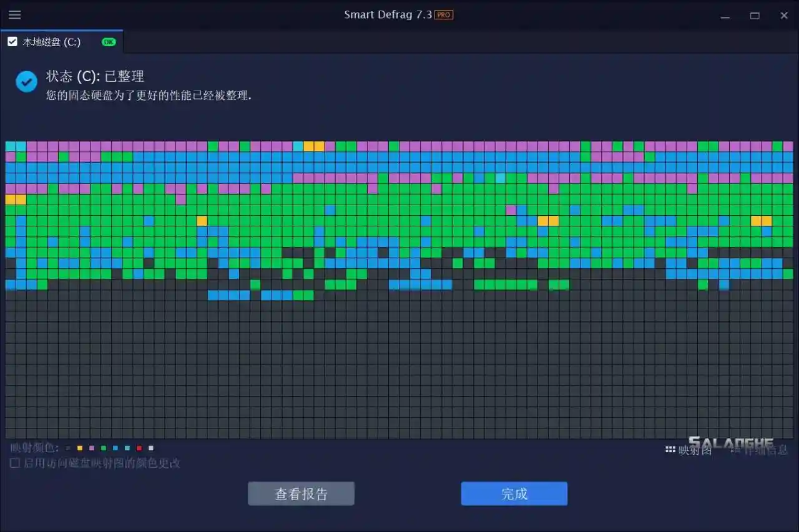This screenshot has height=532, width=799.
Task: Open the hamburger menu in the top-left corner
Action: coord(15,15)
